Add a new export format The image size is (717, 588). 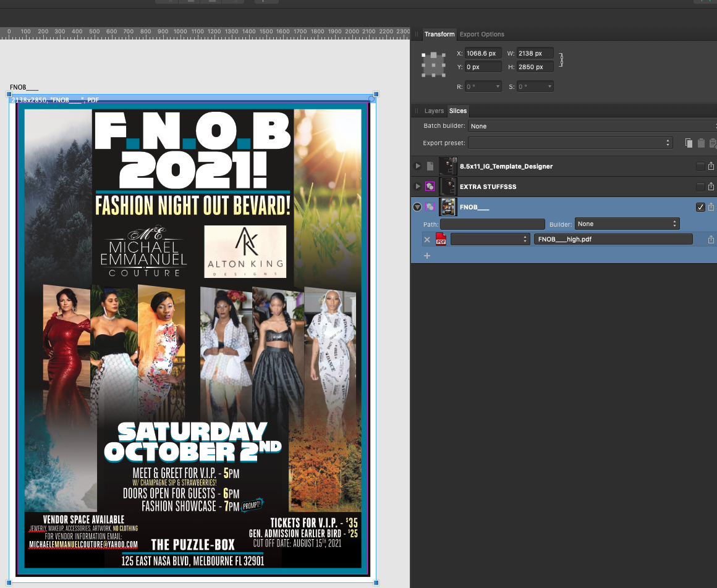(427, 256)
